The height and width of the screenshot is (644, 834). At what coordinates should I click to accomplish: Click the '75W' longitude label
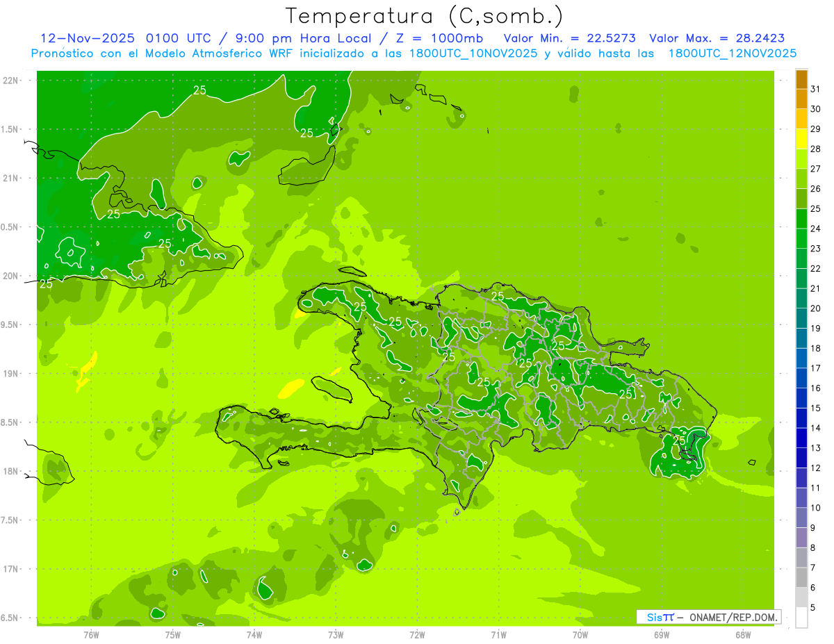(173, 635)
